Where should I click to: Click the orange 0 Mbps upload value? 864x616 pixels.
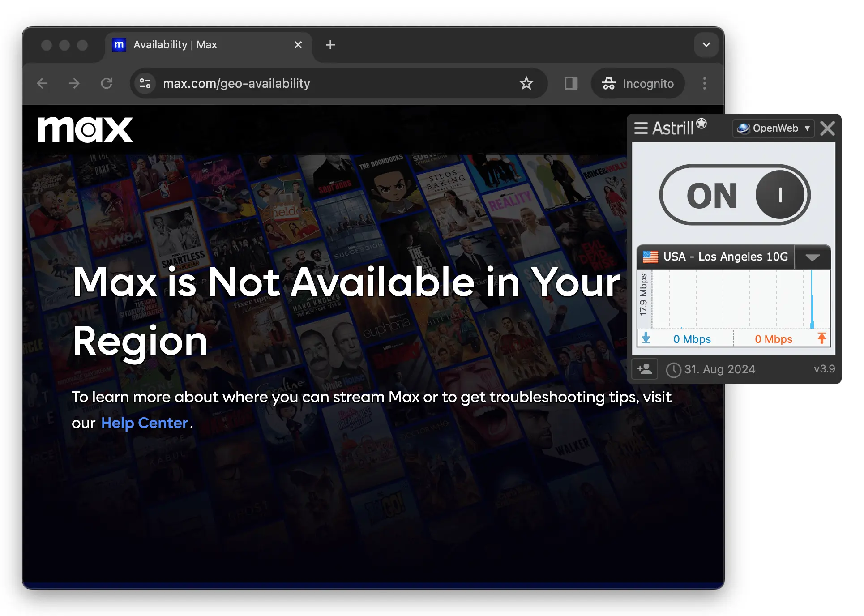(x=774, y=339)
